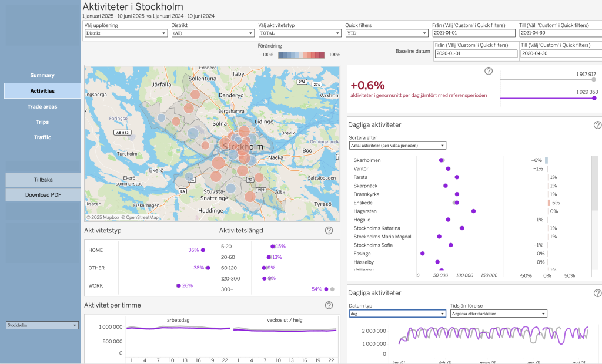The image size is (602, 364).
Task: Click the Hägersten district label
Action: [365, 211]
